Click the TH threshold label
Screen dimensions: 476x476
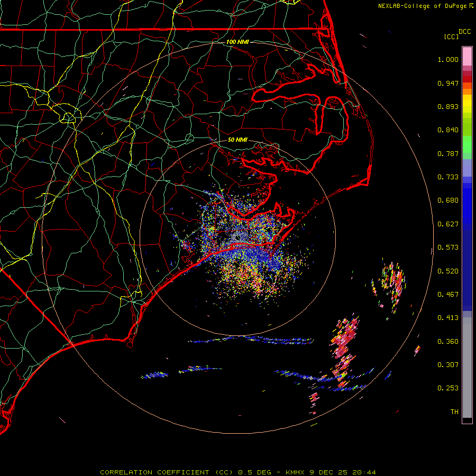[454, 412]
